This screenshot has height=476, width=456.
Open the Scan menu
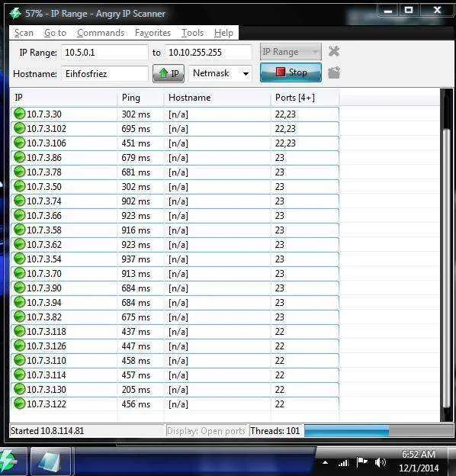click(x=24, y=33)
